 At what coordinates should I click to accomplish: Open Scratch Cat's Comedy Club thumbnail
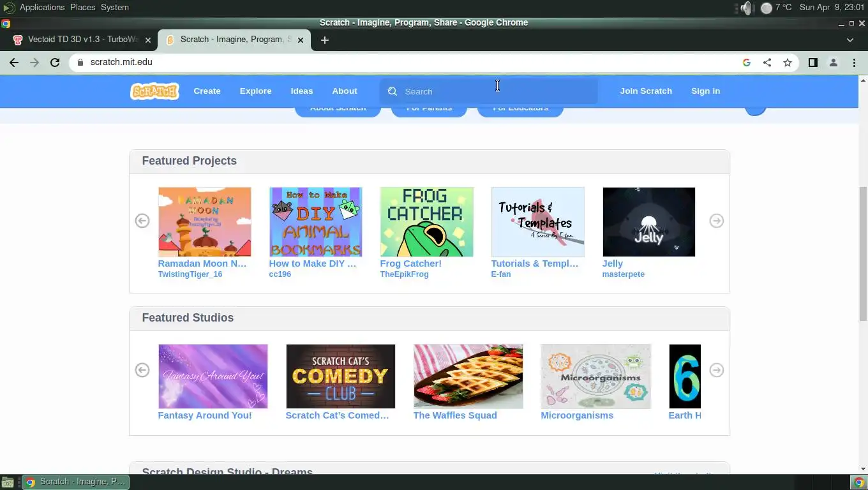click(x=341, y=376)
